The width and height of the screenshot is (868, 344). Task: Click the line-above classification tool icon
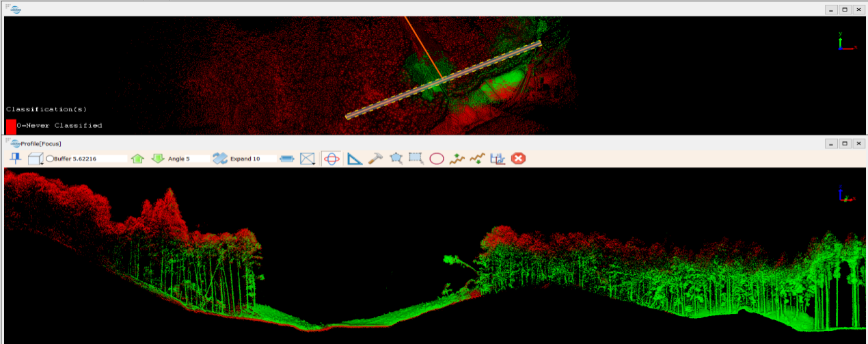coord(457,159)
